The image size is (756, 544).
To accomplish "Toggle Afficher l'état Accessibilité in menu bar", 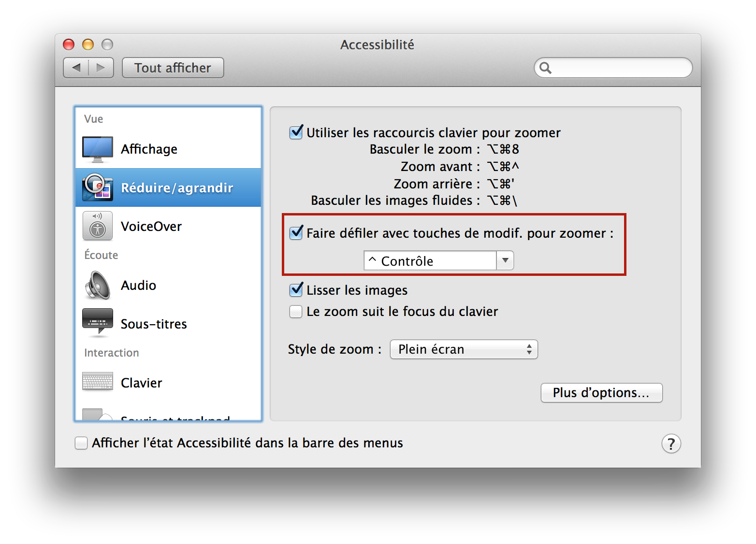I will (x=81, y=443).
